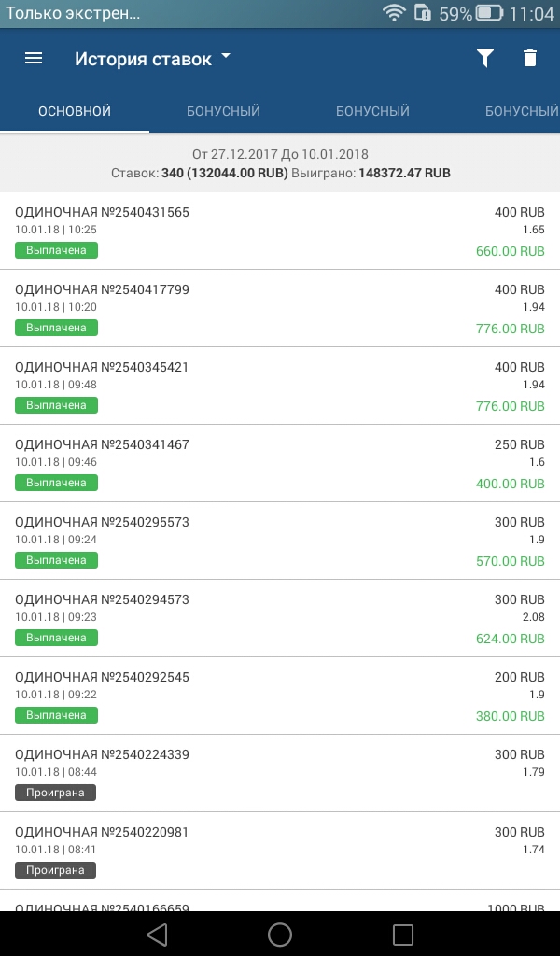Tap the date range summary header
The width and height of the screenshot is (560, 956).
click(280, 163)
